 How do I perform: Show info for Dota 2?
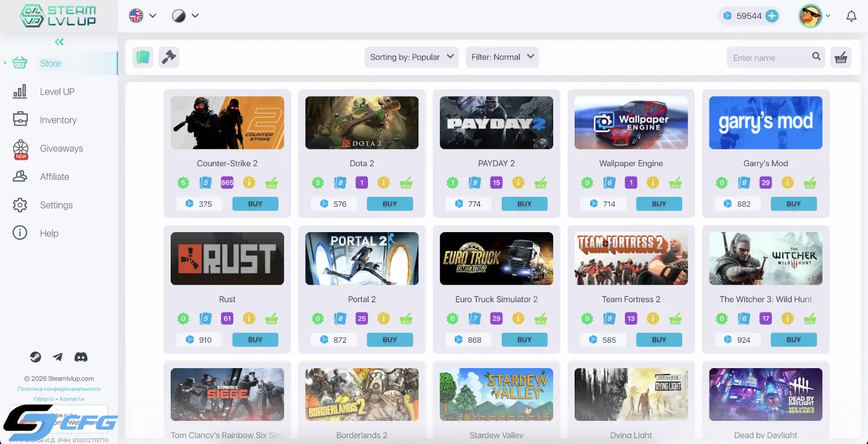pyautogui.click(x=384, y=183)
